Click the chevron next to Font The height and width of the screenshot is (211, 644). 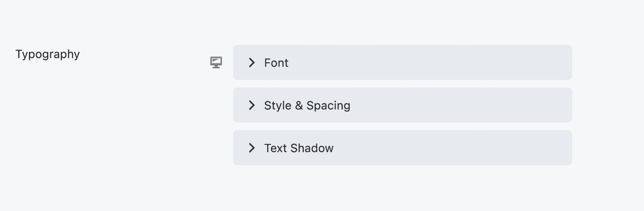coord(252,63)
